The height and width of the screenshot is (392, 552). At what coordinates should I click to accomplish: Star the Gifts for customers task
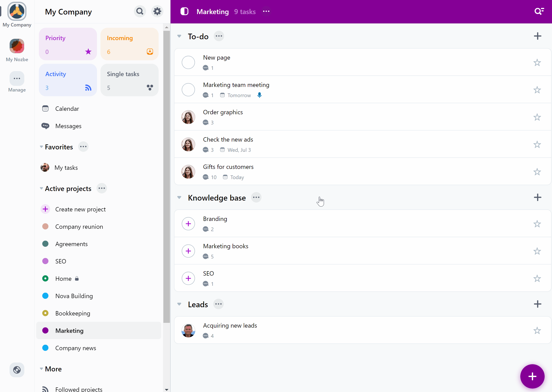[x=537, y=172]
